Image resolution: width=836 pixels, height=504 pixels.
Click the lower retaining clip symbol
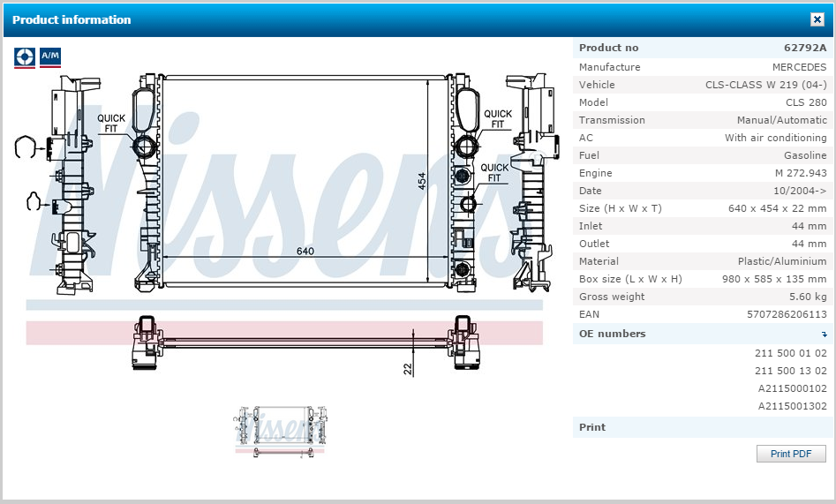click(x=33, y=202)
